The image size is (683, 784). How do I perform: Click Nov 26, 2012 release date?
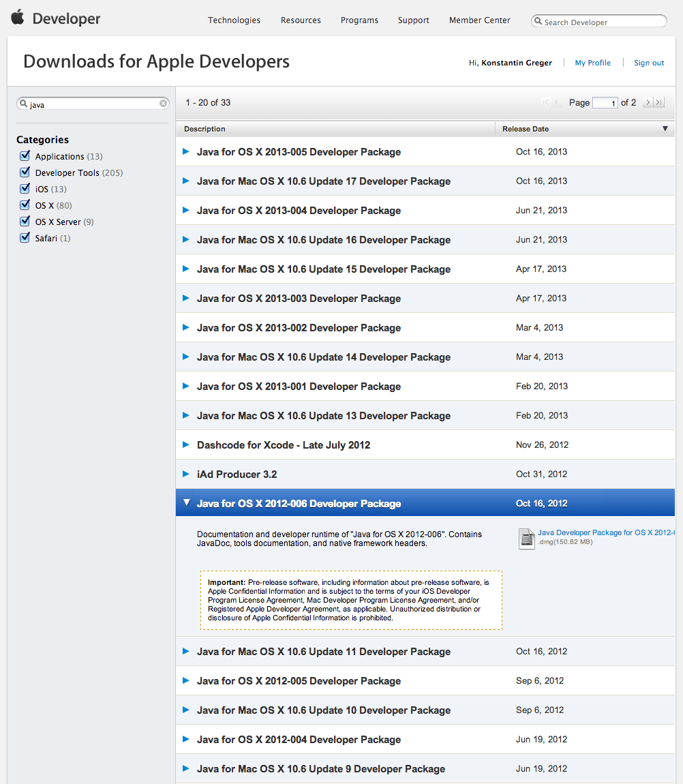tap(542, 444)
